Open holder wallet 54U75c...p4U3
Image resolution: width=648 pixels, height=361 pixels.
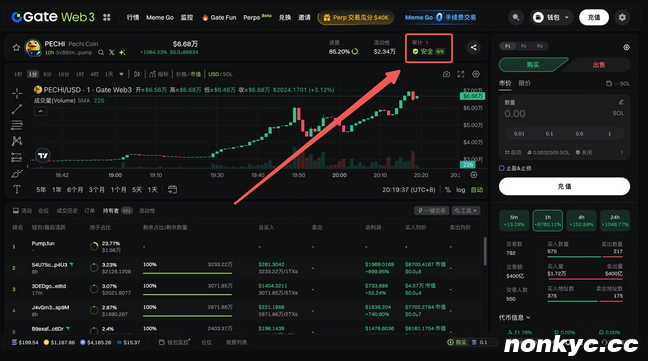(x=49, y=265)
